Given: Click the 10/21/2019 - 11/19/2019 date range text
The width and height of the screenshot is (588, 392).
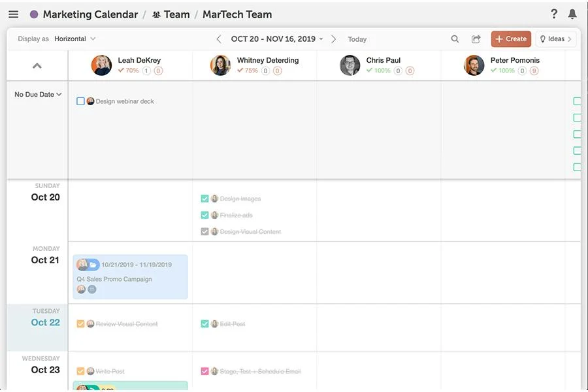Looking at the screenshot, I should pyautogui.click(x=137, y=265).
